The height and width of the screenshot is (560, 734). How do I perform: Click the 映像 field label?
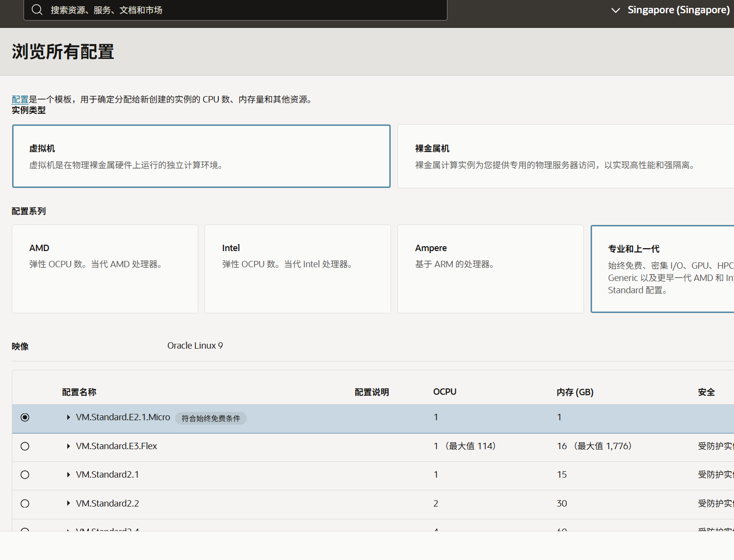click(x=20, y=347)
